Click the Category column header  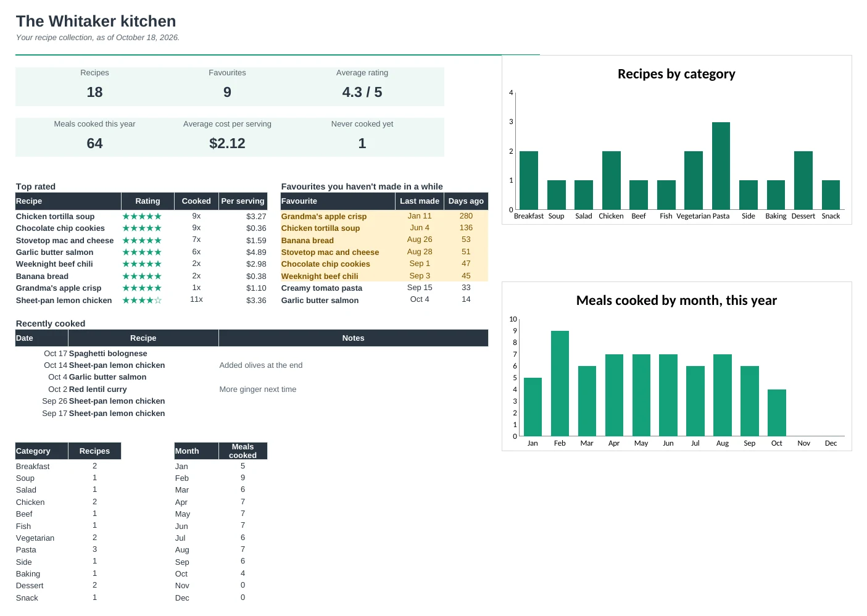click(x=42, y=451)
